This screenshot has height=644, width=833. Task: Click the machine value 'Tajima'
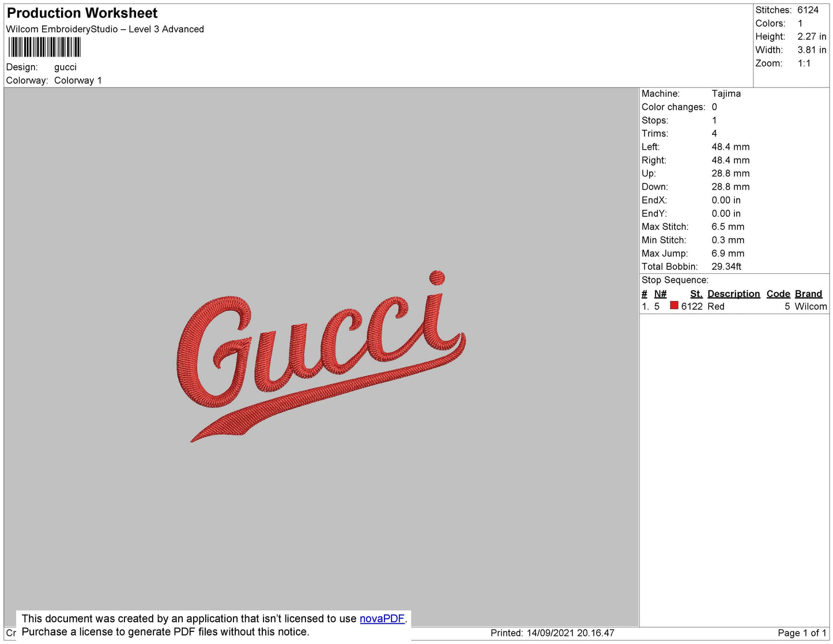[726, 93]
